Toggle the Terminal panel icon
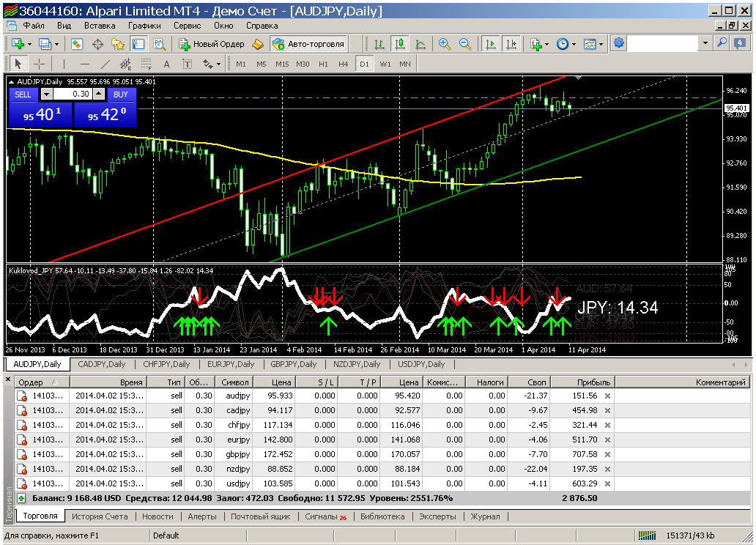Image resolution: width=756 pixels, height=545 pixels. tap(138, 44)
